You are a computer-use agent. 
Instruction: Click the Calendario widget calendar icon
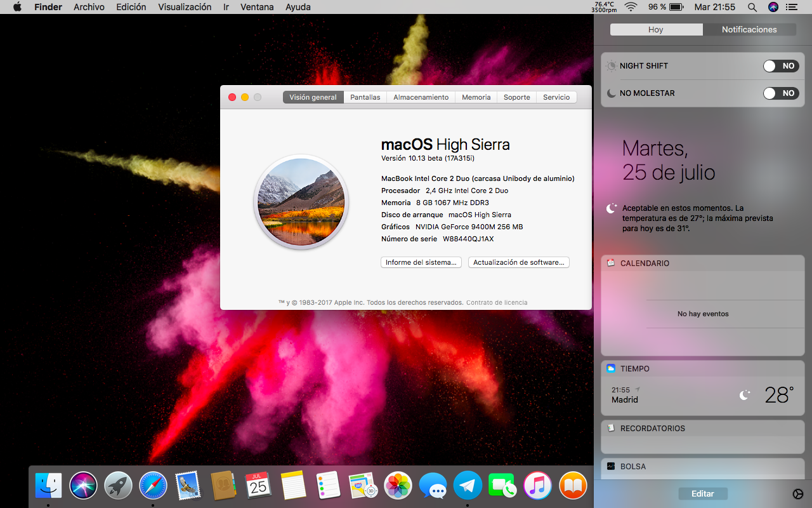(x=611, y=263)
